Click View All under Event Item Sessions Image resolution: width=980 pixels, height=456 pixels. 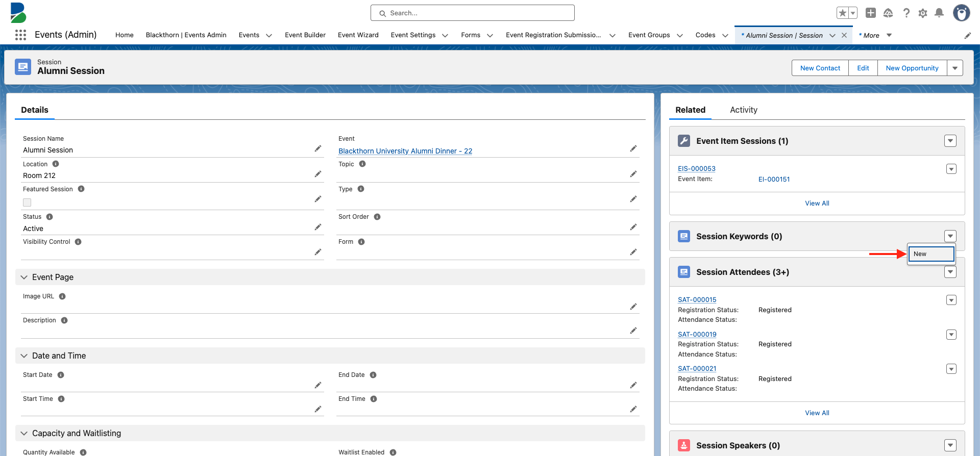click(817, 203)
